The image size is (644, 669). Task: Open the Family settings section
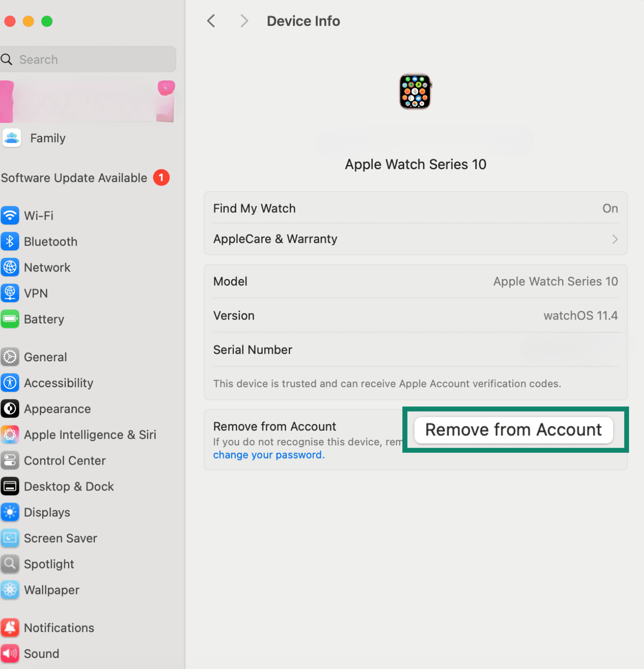coord(48,138)
